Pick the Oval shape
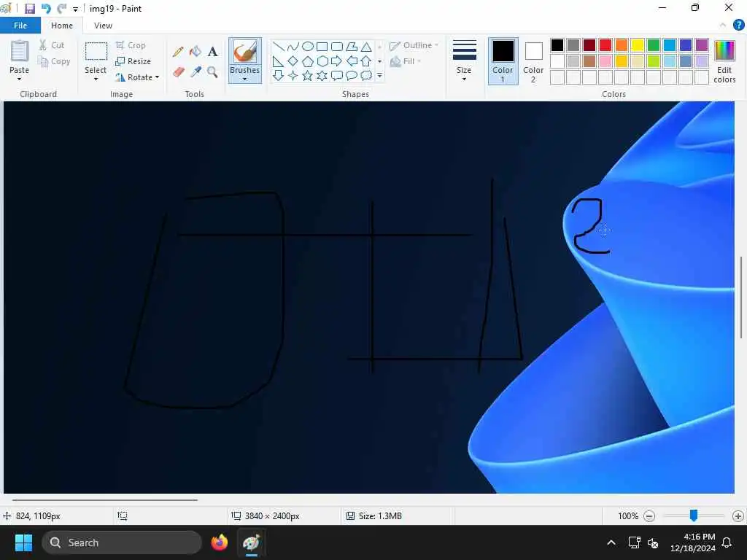747x560 pixels. click(308, 46)
